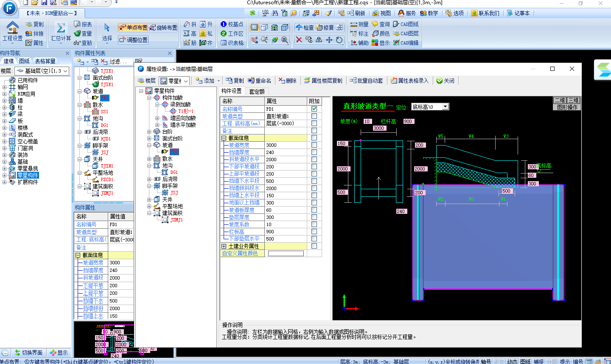Select the 选择 arrow pointer tool
The width and height of the screenshot is (611, 364).
point(107,33)
